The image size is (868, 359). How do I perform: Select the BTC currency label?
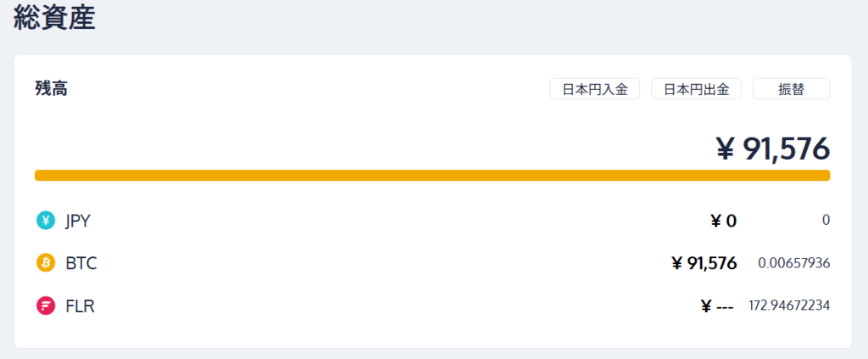click(81, 263)
